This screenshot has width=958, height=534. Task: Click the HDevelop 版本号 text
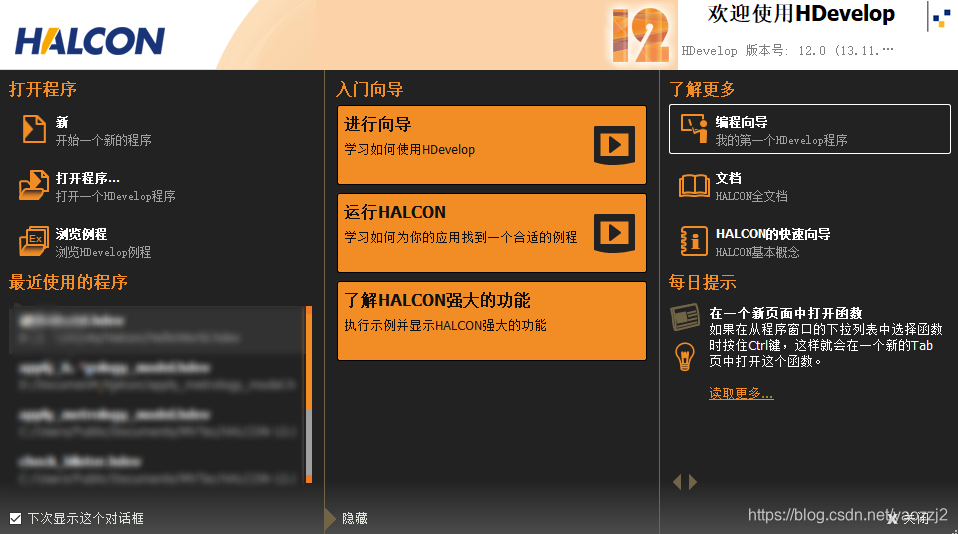[x=788, y=51]
